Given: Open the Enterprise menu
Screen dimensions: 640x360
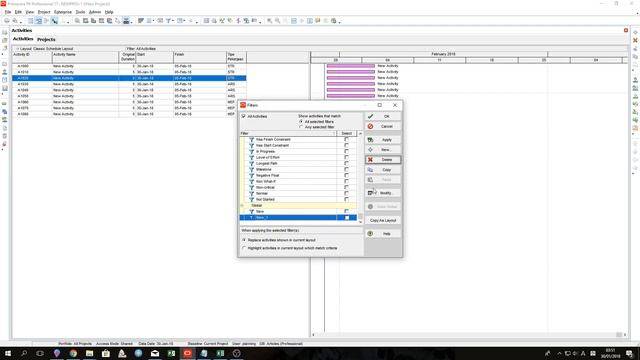Looking at the screenshot, I should 63,12.
